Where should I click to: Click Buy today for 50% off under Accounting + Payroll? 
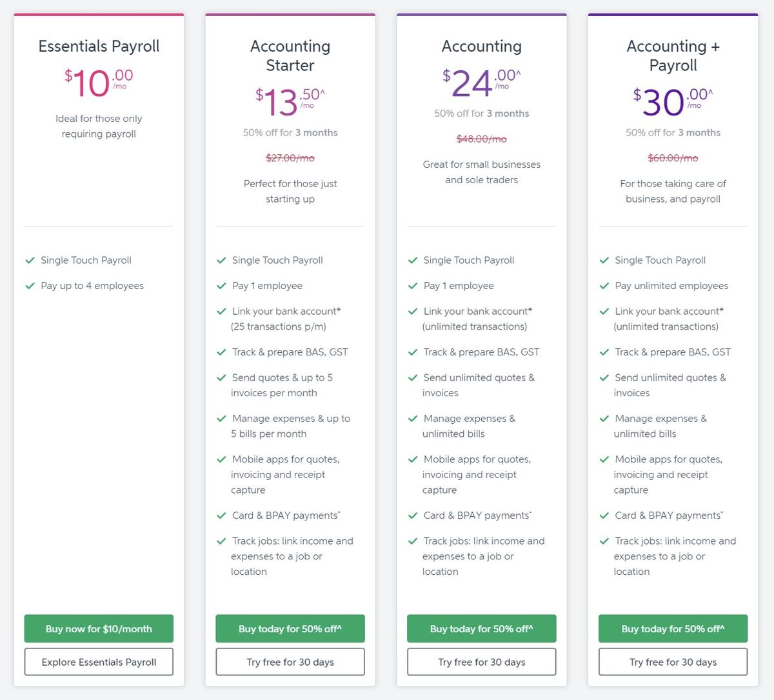pyautogui.click(x=673, y=628)
